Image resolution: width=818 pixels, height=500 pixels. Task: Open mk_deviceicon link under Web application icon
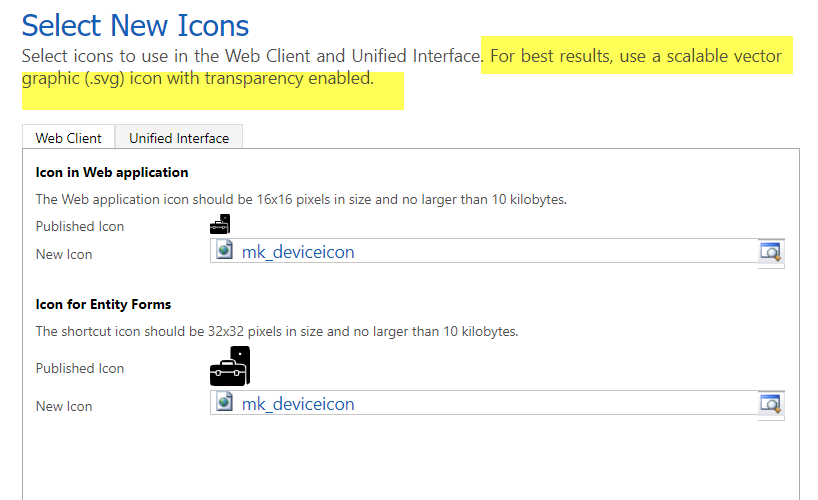(298, 252)
